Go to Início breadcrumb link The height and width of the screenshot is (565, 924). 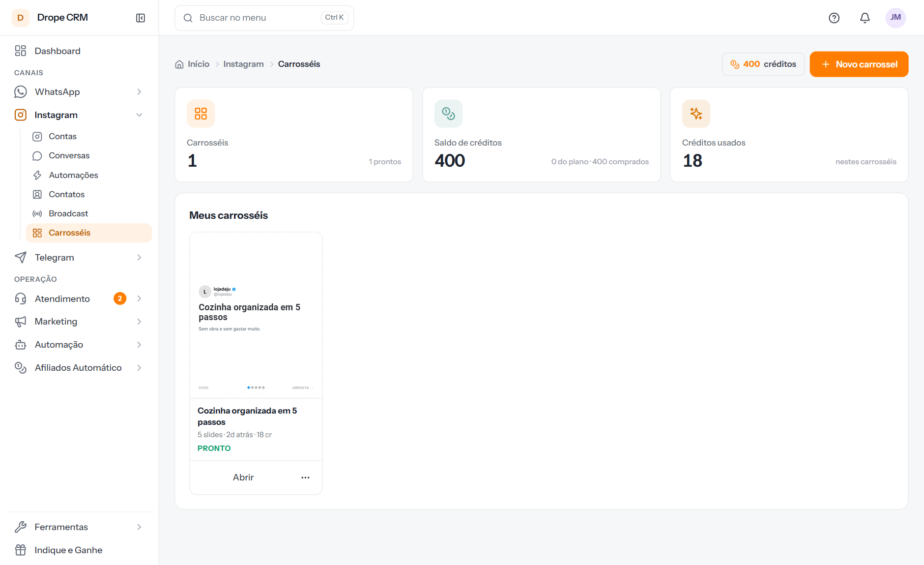199,64
